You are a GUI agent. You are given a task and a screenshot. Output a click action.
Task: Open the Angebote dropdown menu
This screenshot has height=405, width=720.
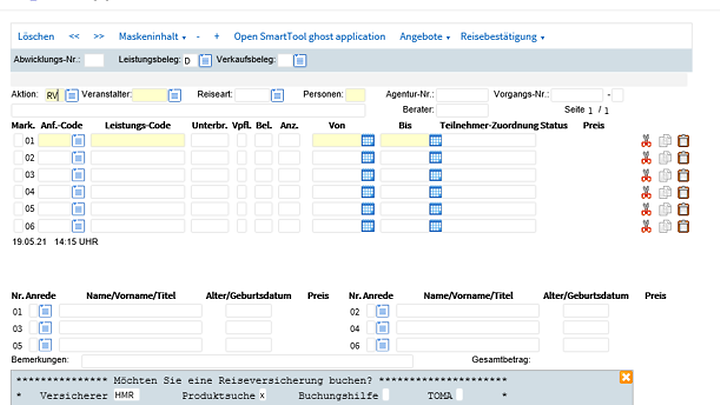tap(424, 37)
